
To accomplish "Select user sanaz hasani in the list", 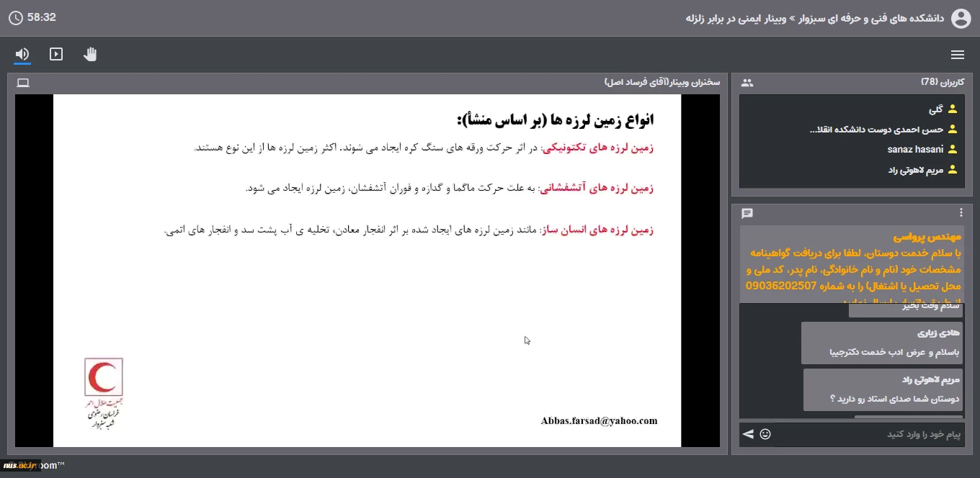I will tap(915, 150).
